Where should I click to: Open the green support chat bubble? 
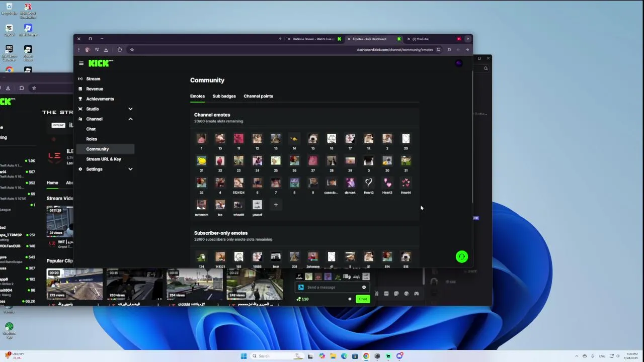coord(461,257)
